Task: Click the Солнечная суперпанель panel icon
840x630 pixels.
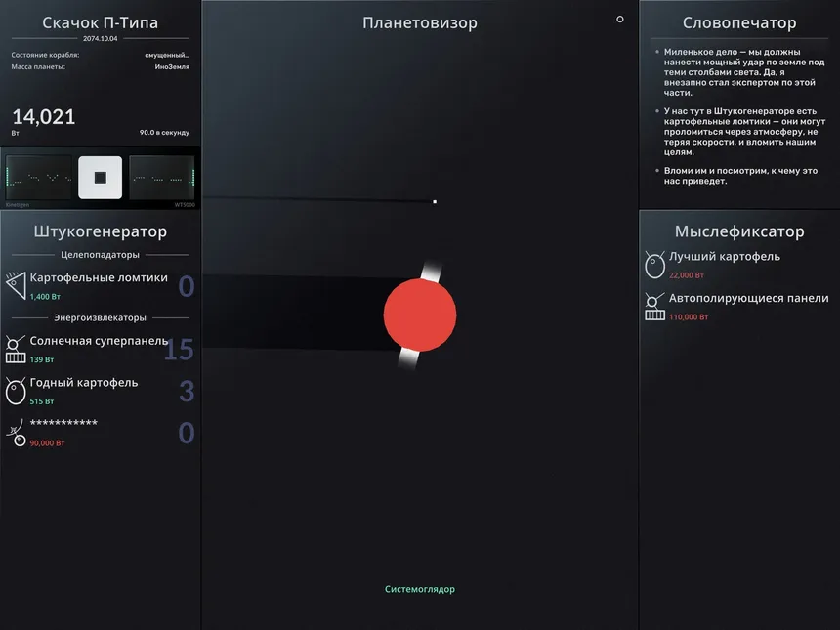Action: click(16, 349)
